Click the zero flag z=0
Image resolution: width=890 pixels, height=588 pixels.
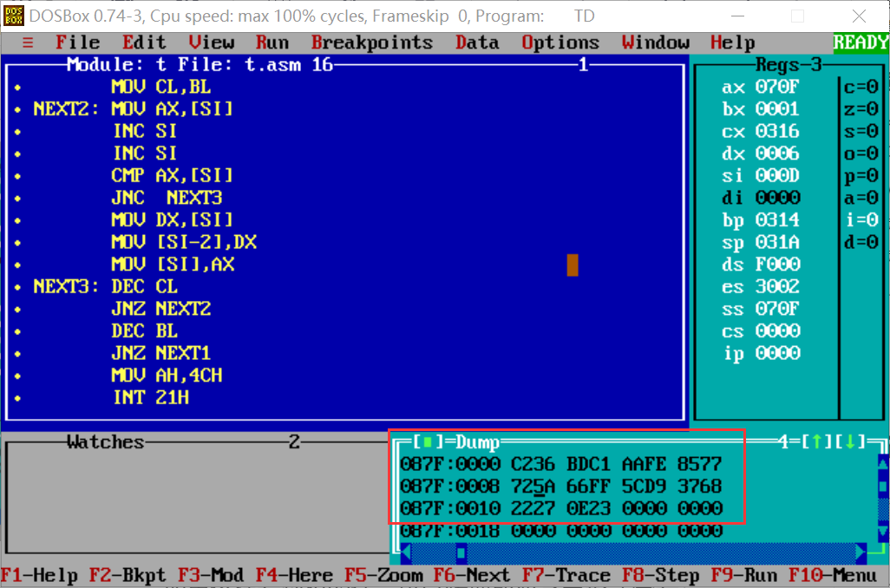[x=861, y=109]
